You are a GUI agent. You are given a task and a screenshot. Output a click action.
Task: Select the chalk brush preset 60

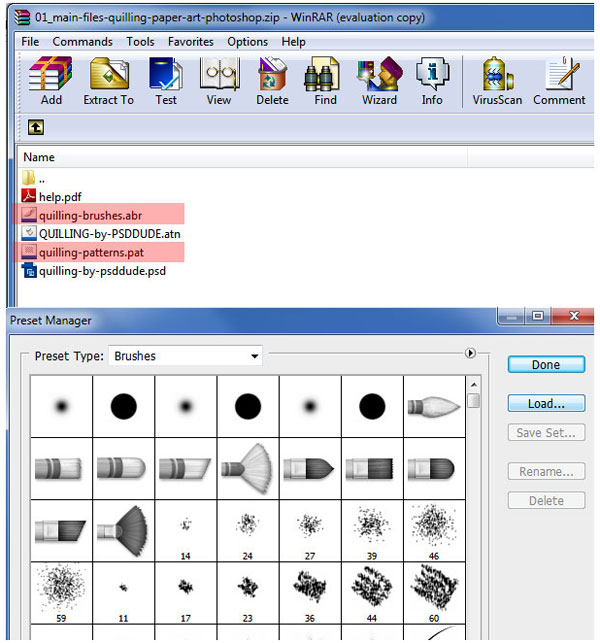pyautogui.click(x=434, y=593)
